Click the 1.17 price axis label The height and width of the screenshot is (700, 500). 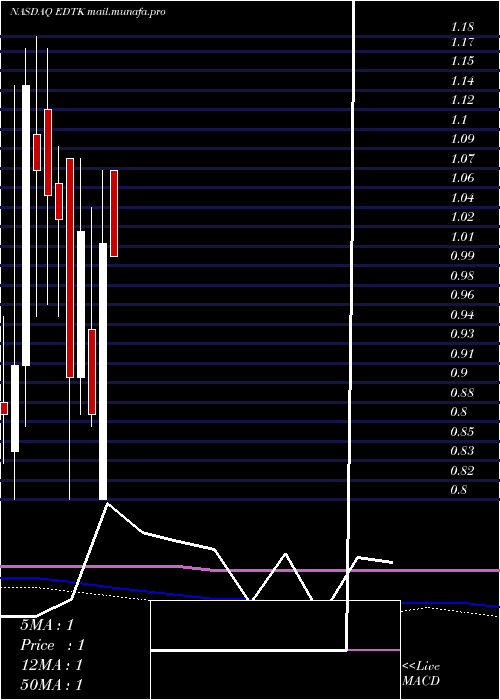coord(462,43)
